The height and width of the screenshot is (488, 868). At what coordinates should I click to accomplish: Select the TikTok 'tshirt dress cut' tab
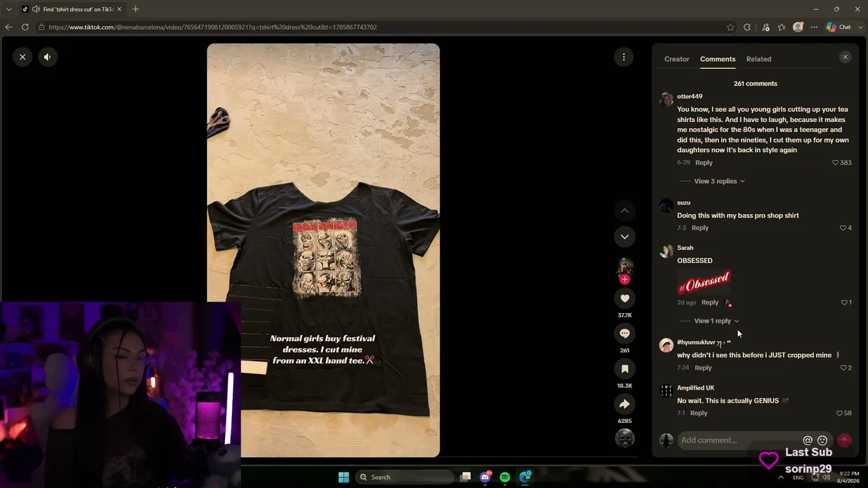click(x=71, y=9)
